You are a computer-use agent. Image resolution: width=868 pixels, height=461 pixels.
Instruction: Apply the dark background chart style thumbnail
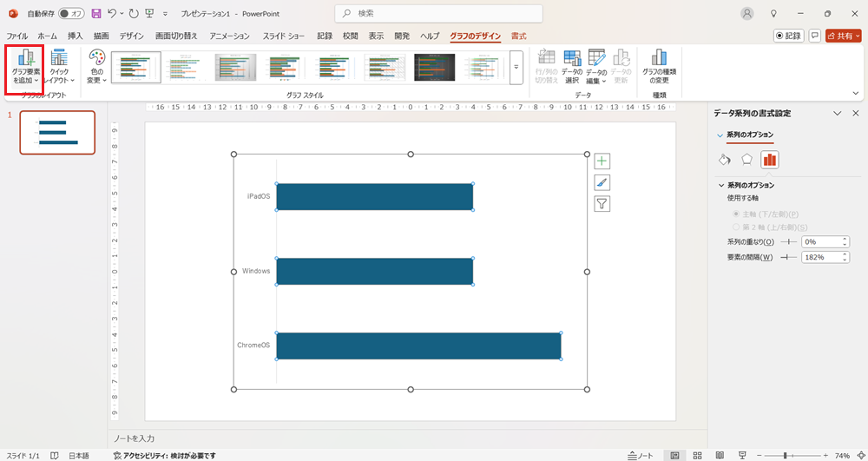click(x=435, y=67)
